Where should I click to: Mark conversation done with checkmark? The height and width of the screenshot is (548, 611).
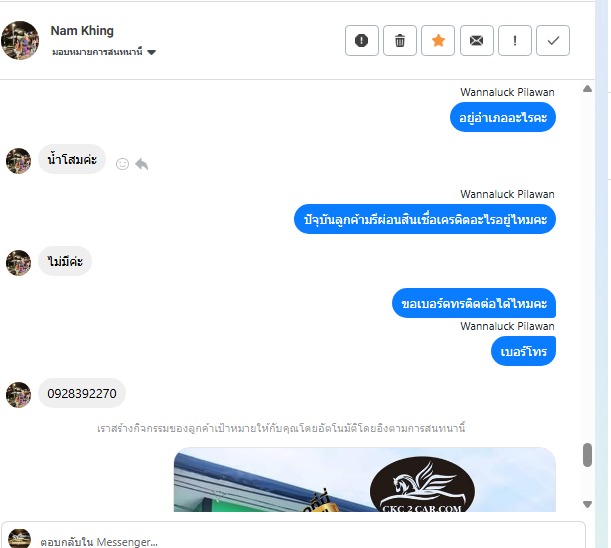click(553, 41)
